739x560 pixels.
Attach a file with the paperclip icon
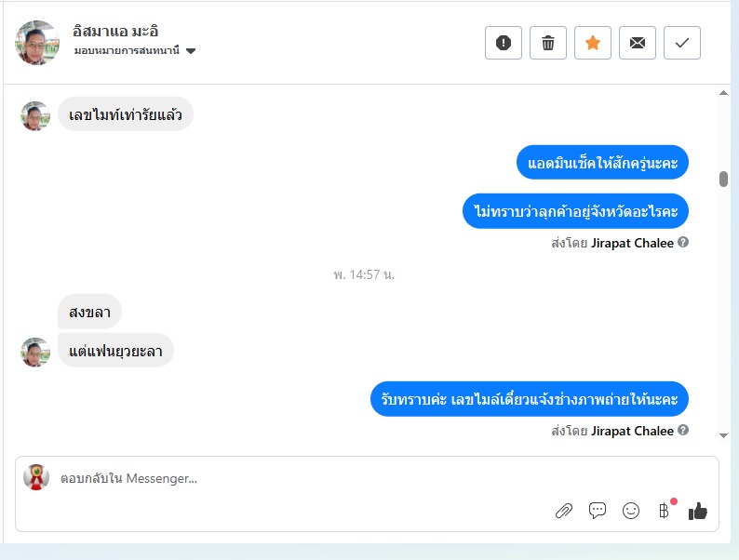click(x=564, y=511)
